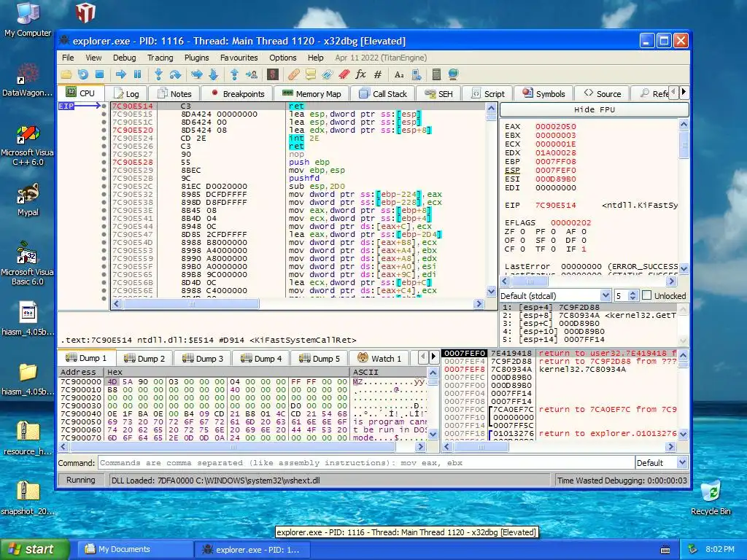Open the View menu
The width and height of the screenshot is (747, 560).
(x=93, y=58)
